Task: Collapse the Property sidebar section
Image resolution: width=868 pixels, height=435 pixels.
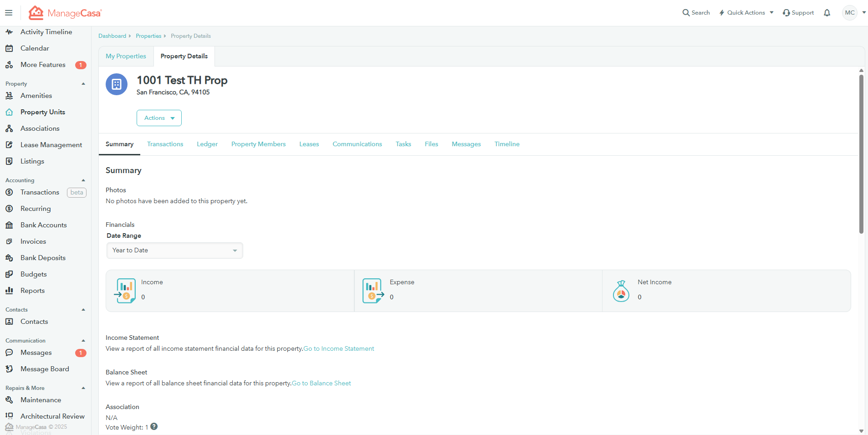Action: [x=83, y=84]
